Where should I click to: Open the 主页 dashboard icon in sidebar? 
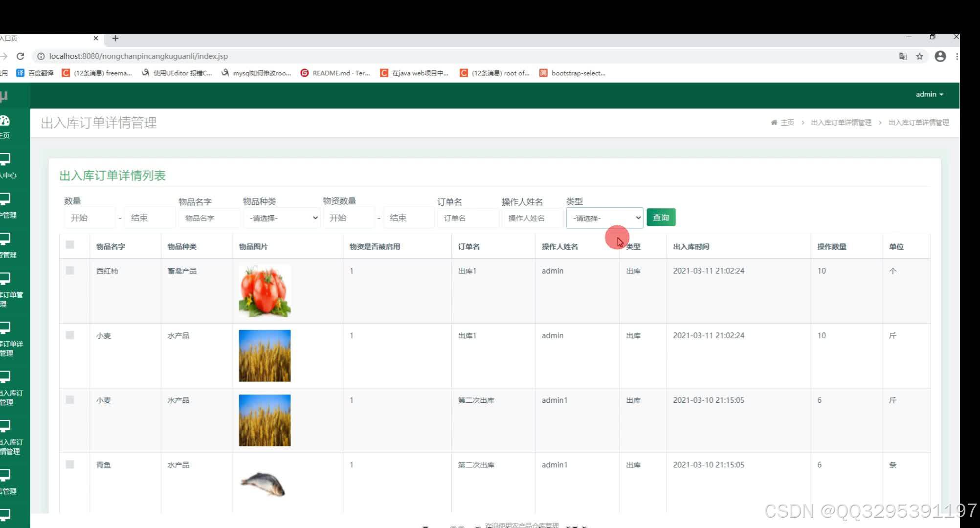pyautogui.click(x=5, y=121)
